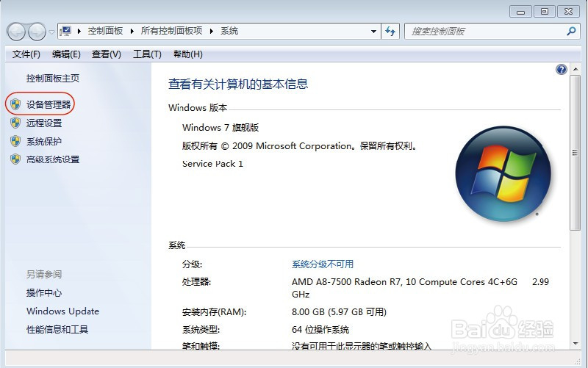Click the 安装内存(RAM): label
This screenshot has width=588, height=368.
pyautogui.click(x=214, y=311)
